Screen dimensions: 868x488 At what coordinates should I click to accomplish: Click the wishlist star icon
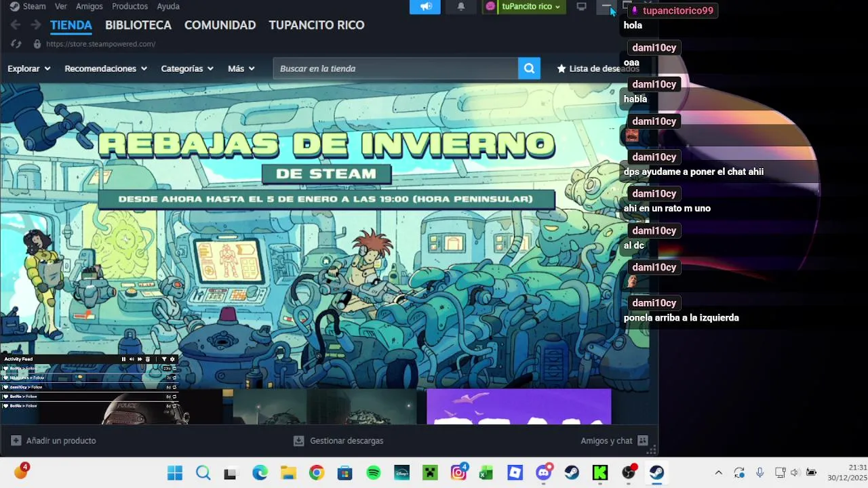[561, 68]
